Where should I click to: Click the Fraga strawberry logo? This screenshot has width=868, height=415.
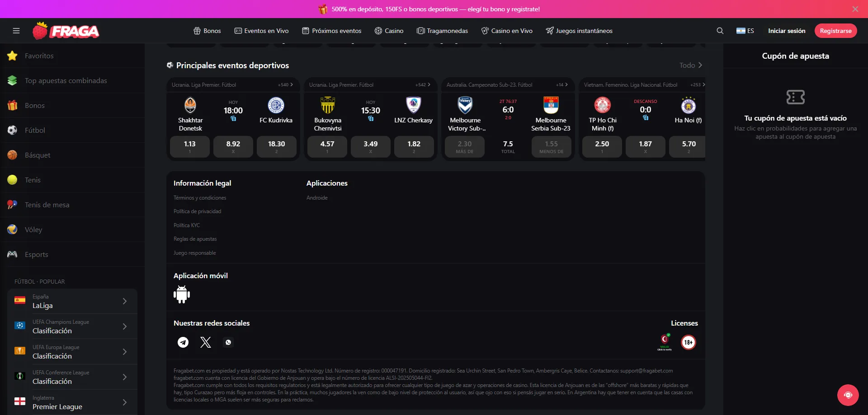(x=66, y=31)
